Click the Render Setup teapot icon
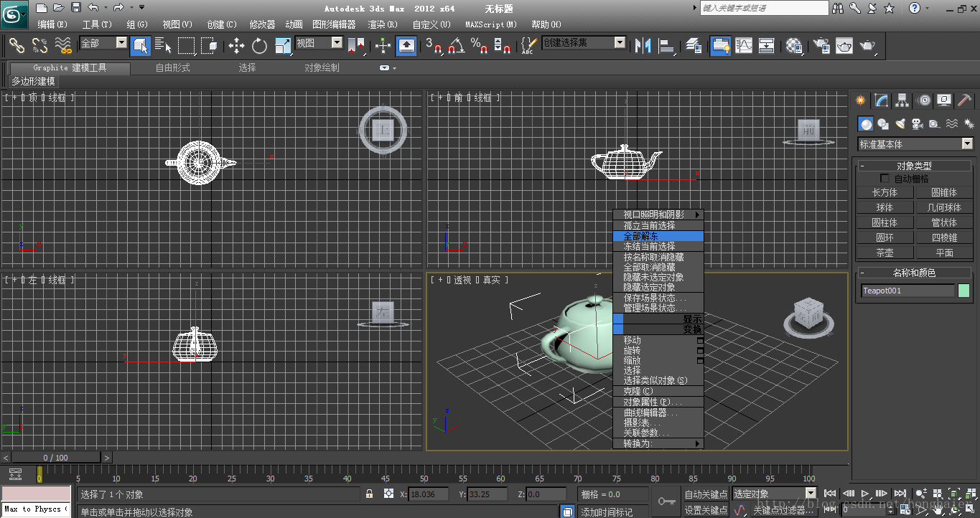This screenshot has height=518, width=980. coord(821,46)
